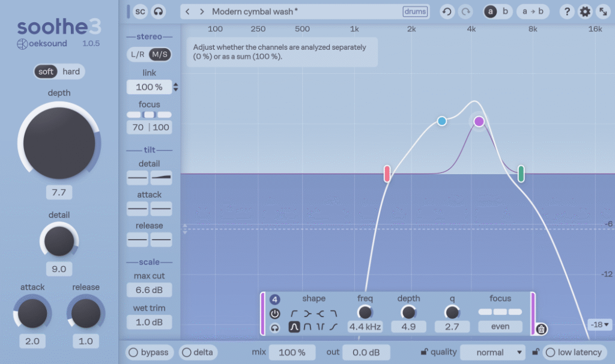Click the question mark help icon
This screenshot has height=364, width=615.
pyautogui.click(x=567, y=12)
